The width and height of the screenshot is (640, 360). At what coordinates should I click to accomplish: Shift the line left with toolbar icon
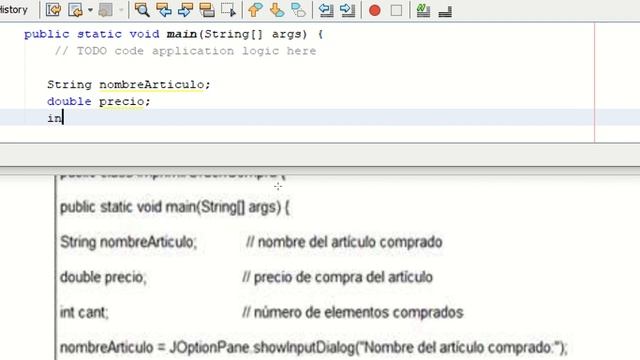(326, 10)
